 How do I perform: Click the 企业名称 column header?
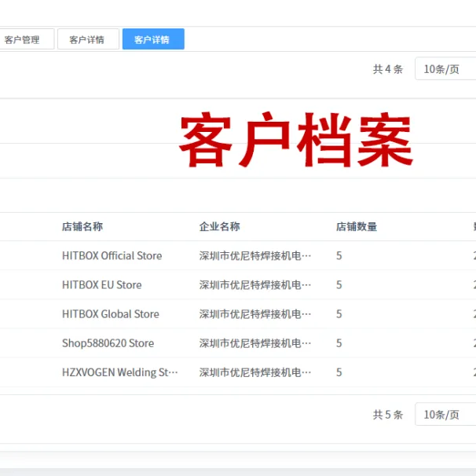click(220, 226)
